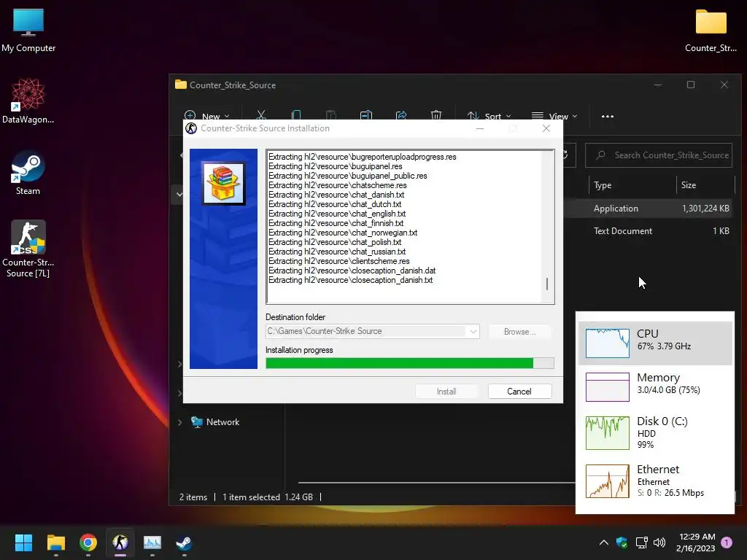Screen dimensions: 747x560
Task: Open the Sort dropdown in Explorer
Action: pyautogui.click(x=489, y=116)
